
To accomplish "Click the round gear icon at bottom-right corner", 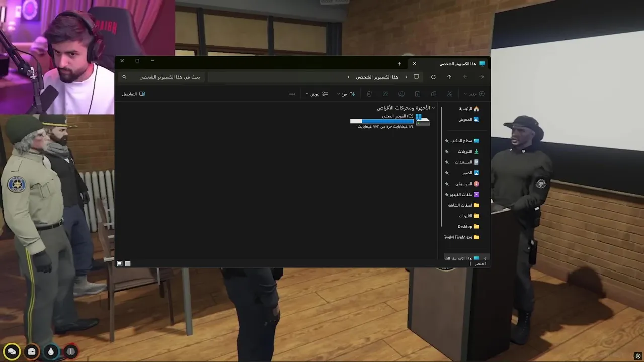I will point(638,356).
